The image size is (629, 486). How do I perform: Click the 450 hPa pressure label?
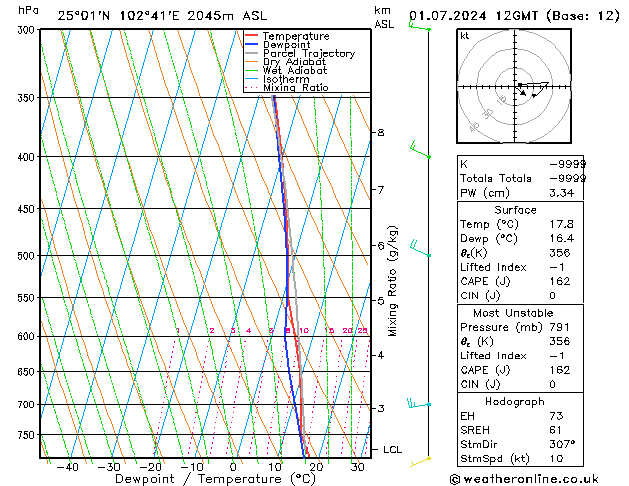tap(28, 209)
